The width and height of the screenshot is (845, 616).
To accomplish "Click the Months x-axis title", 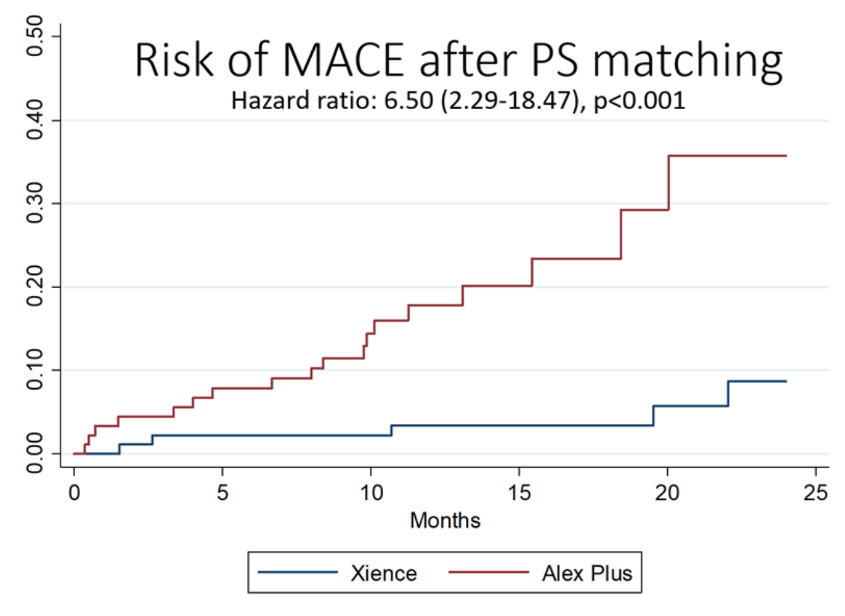I will tap(444, 520).
